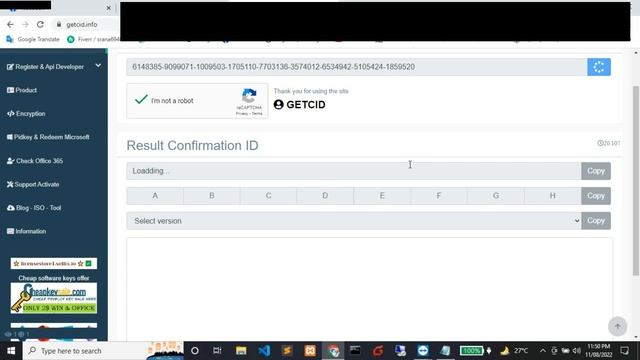Click the large result text area

click(x=369, y=289)
